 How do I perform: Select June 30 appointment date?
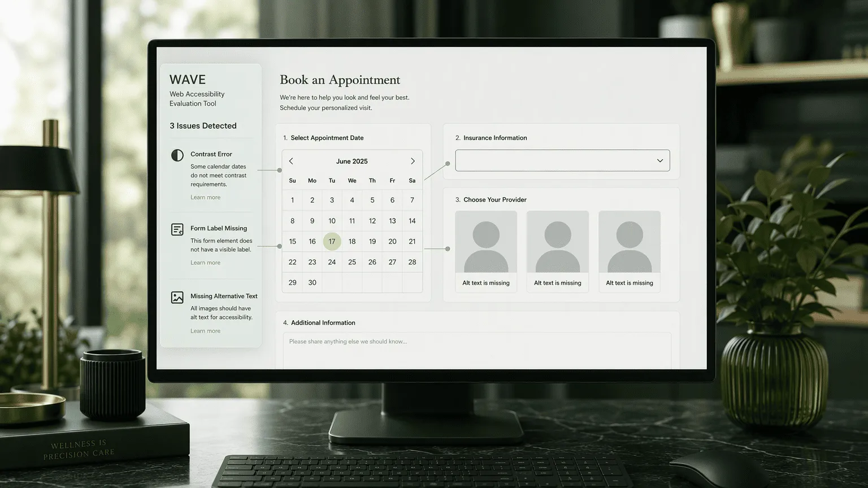click(x=313, y=282)
